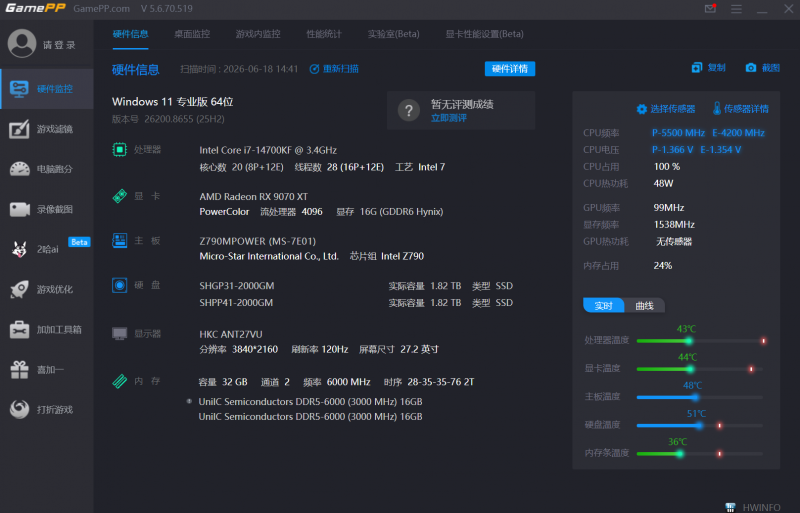Click the HWINFO icon at bottom

pyautogui.click(x=731, y=507)
